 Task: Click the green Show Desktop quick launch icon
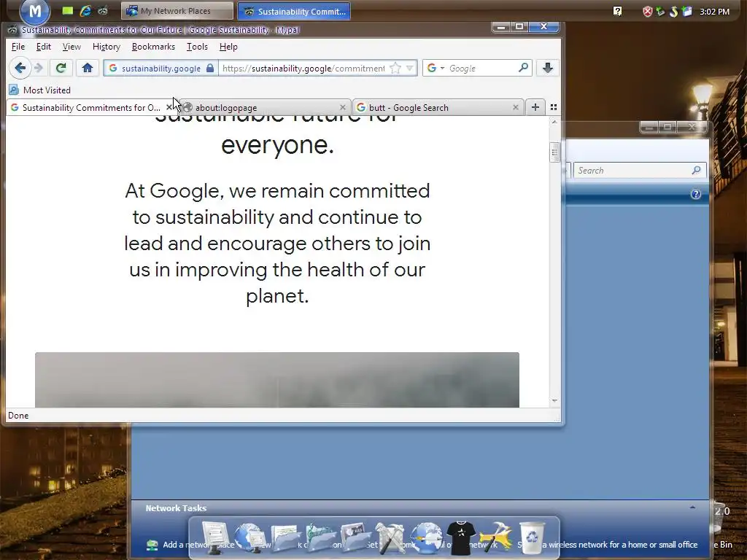[68, 10]
